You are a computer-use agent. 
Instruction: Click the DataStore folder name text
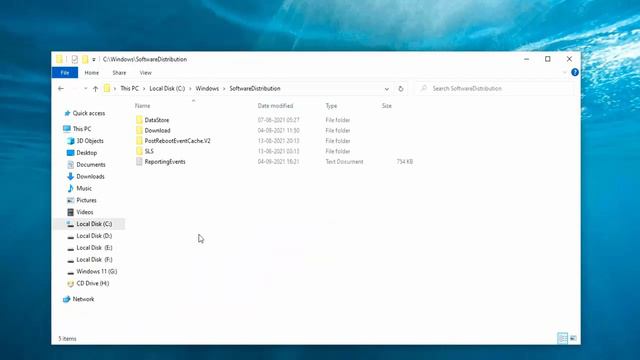click(x=157, y=120)
